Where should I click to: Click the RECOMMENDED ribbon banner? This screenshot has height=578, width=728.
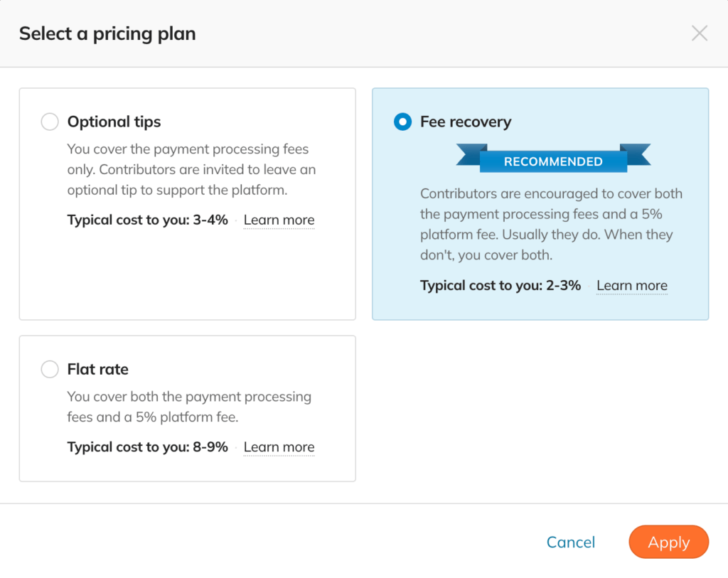tap(553, 159)
